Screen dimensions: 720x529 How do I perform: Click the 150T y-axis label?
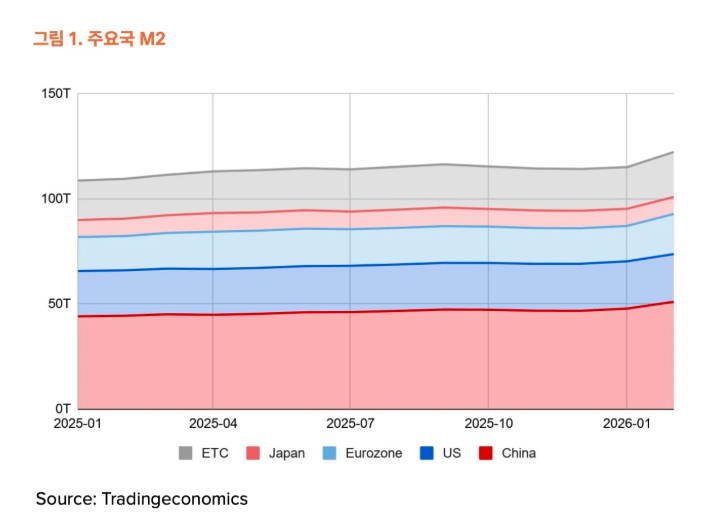click(56, 93)
